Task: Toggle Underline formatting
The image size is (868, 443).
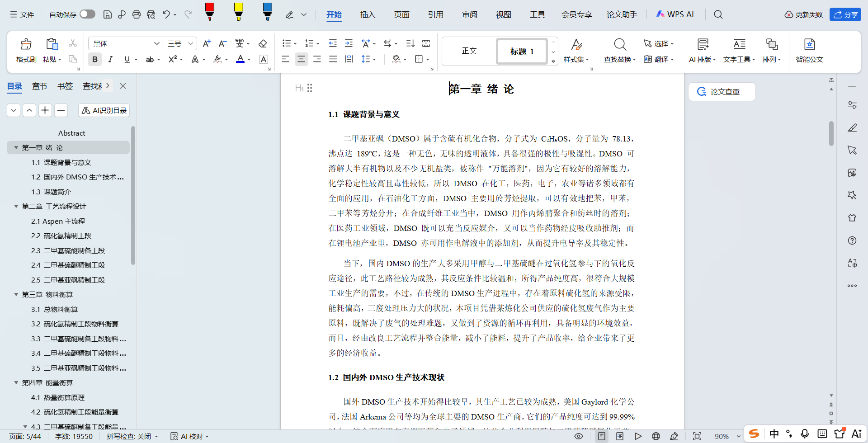Action: 127,59
